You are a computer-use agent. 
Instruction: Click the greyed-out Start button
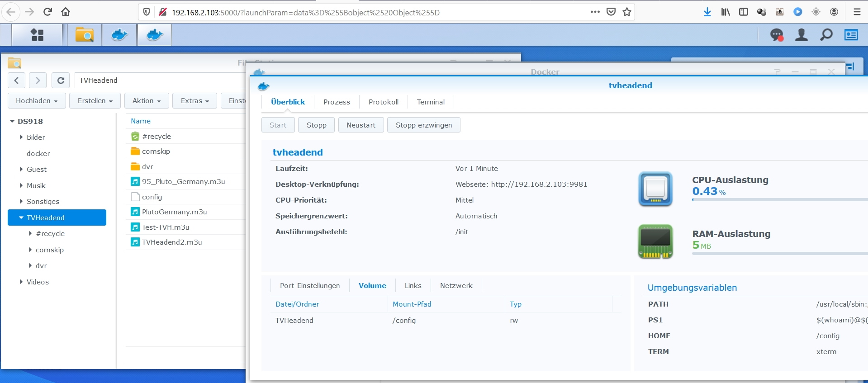click(x=278, y=125)
